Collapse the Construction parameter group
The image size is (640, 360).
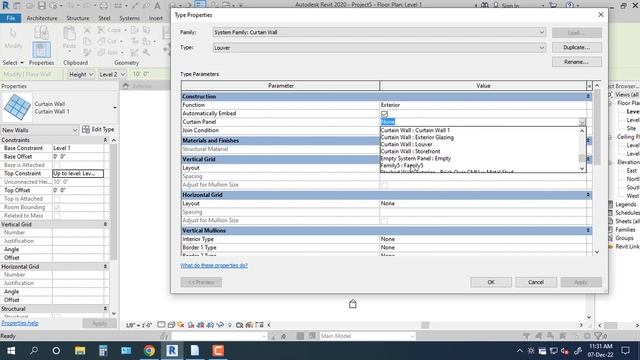pyautogui.click(x=588, y=96)
